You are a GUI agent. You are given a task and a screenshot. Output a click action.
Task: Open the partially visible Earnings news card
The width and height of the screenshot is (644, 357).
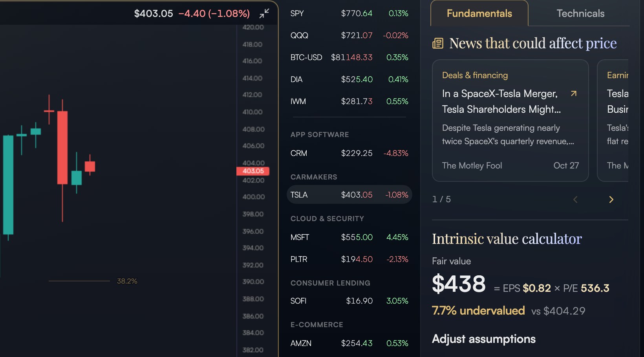[x=613, y=121]
